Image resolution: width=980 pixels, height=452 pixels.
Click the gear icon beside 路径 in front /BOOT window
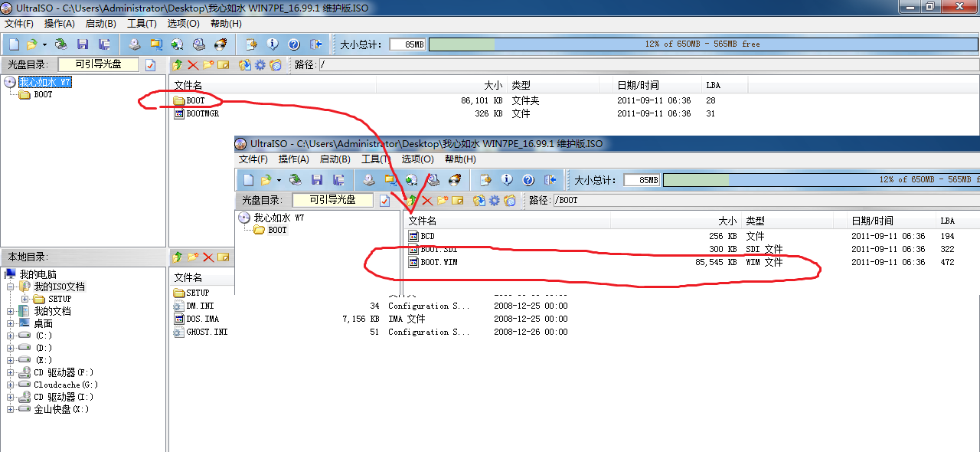pyautogui.click(x=495, y=201)
